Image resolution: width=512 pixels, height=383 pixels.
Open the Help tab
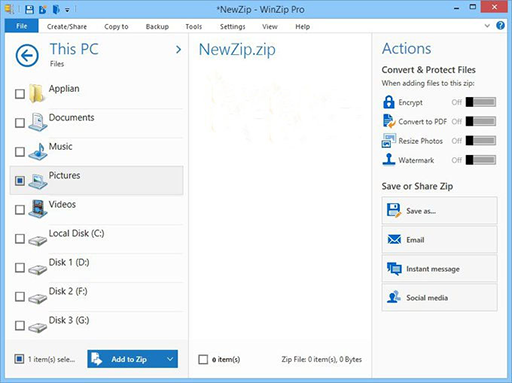(302, 26)
